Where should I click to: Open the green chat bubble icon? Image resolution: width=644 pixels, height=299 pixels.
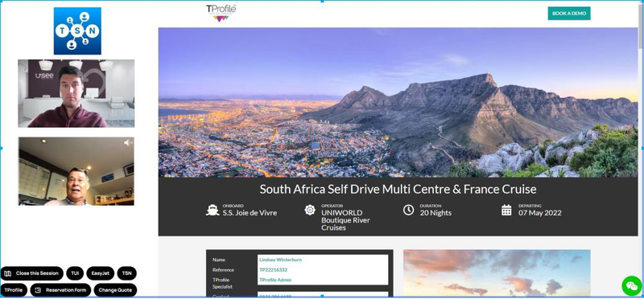pos(632,285)
